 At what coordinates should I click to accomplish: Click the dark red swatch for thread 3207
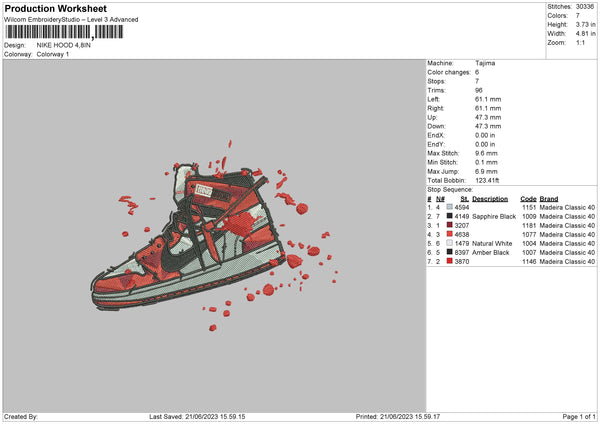tap(450, 225)
